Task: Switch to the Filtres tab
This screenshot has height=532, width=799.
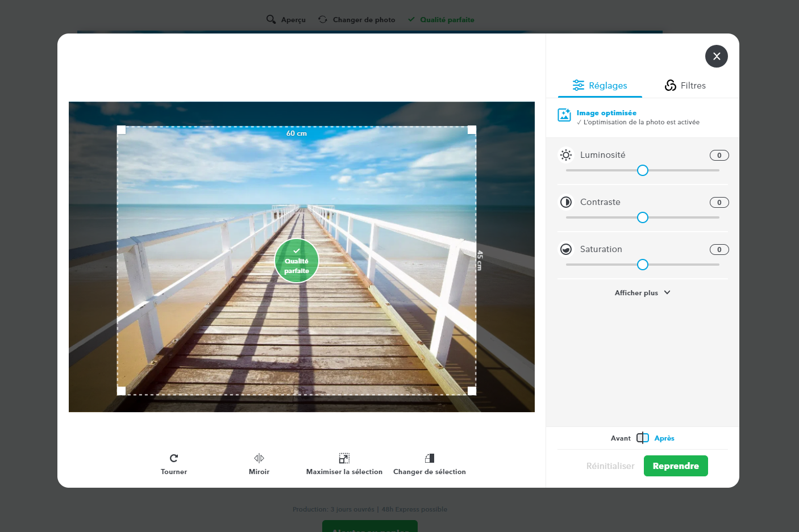Action: click(685, 85)
